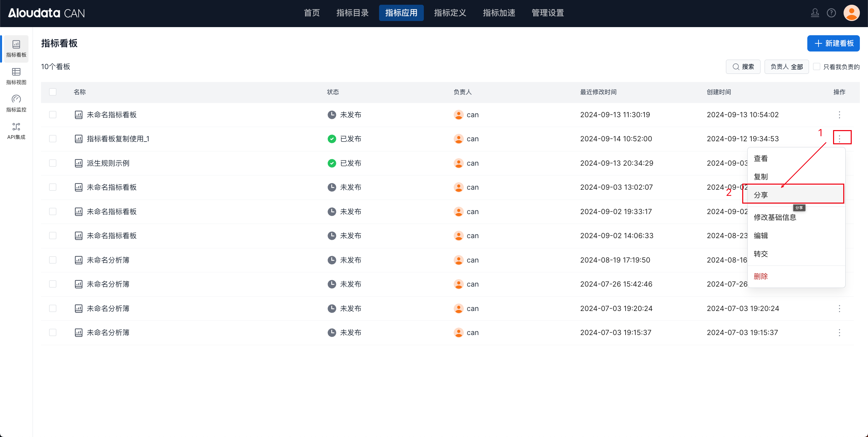Click the notification icon in top bar
The image size is (868, 437).
pyautogui.click(x=815, y=13)
